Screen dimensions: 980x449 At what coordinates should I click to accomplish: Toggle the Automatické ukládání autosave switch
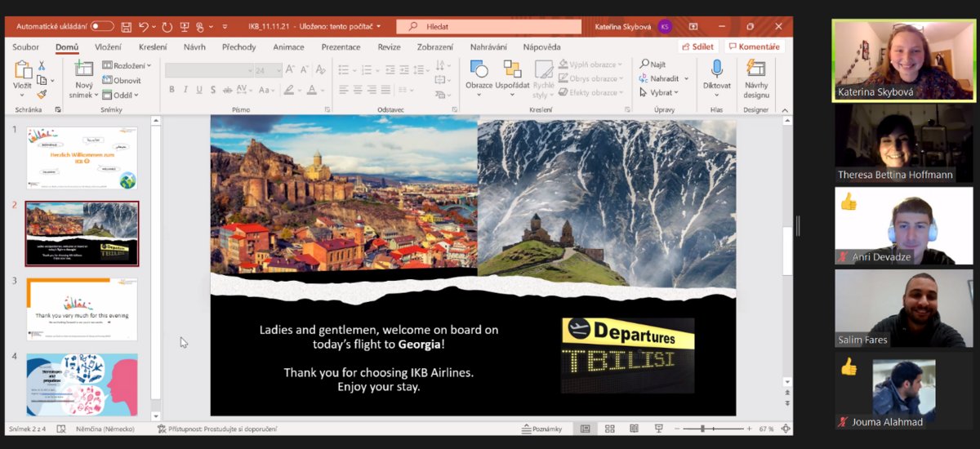pyautogui.click(x=102, y=26)
